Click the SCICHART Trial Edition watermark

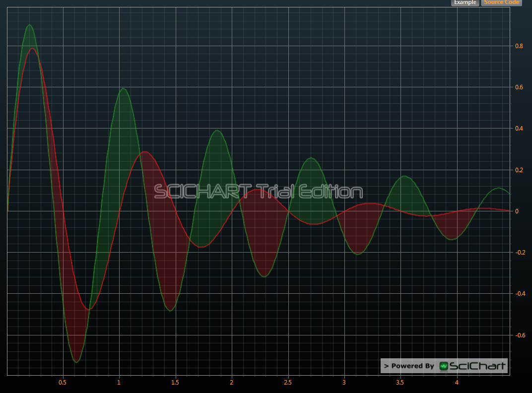(258, 192)
